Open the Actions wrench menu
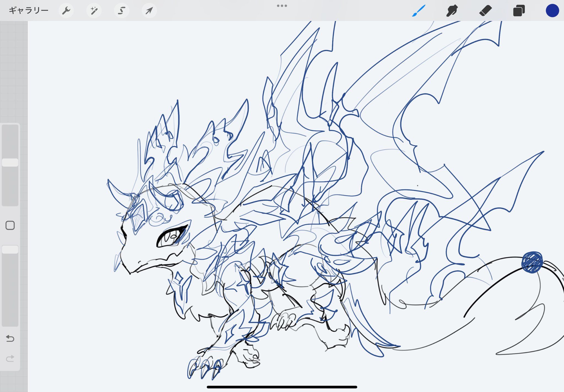 (66, 11)
